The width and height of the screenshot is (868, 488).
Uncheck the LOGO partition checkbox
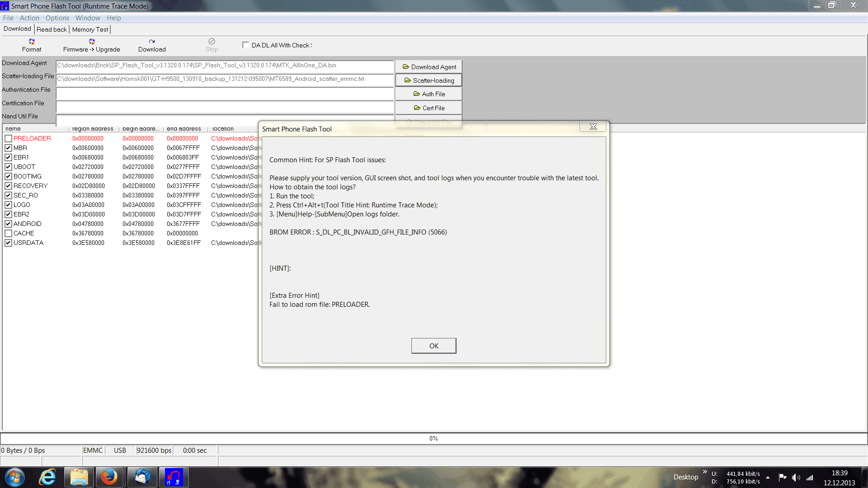pos(8,205)
